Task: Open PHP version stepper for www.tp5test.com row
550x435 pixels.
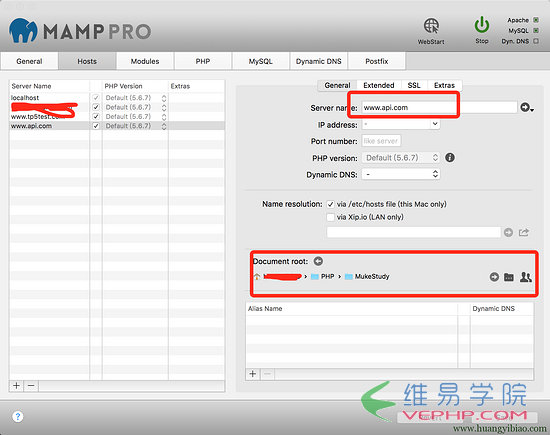Action: 164,117
